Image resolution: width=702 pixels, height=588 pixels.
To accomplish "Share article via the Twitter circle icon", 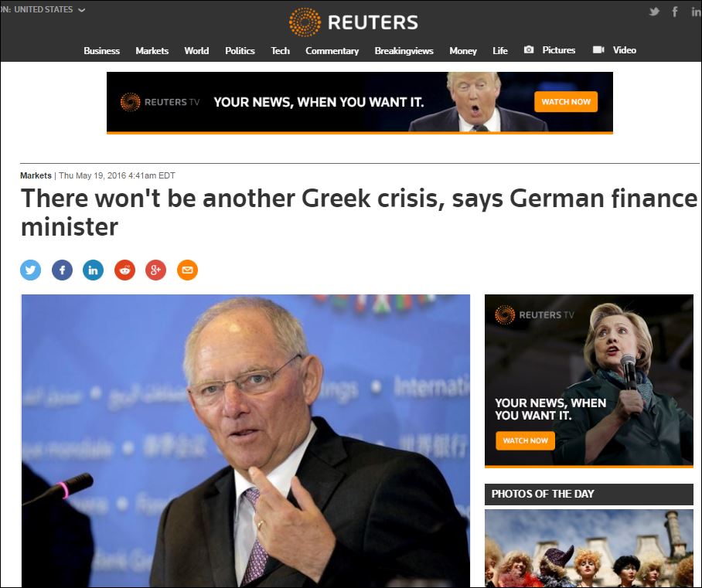I will 30,270.
